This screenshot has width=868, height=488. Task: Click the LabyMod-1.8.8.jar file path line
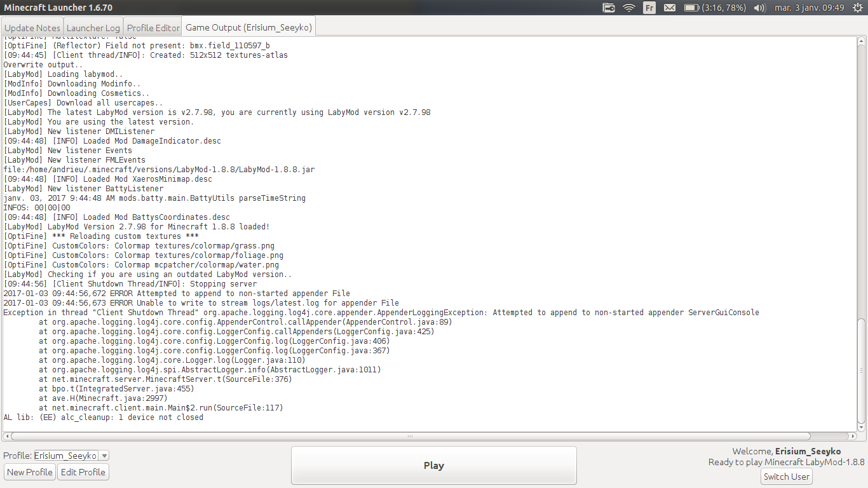click(159, 170)
